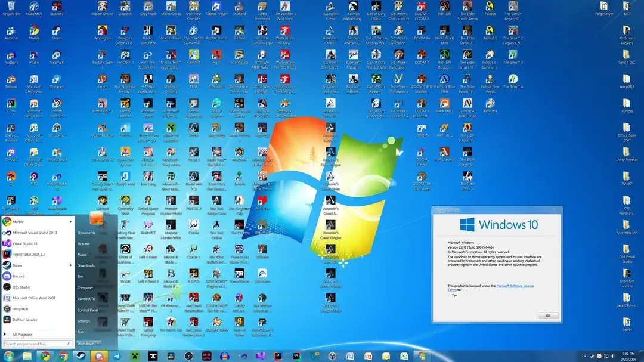Select the Stardew Valley desktop shortcut
644x362 pixels.
coord(216,324)
